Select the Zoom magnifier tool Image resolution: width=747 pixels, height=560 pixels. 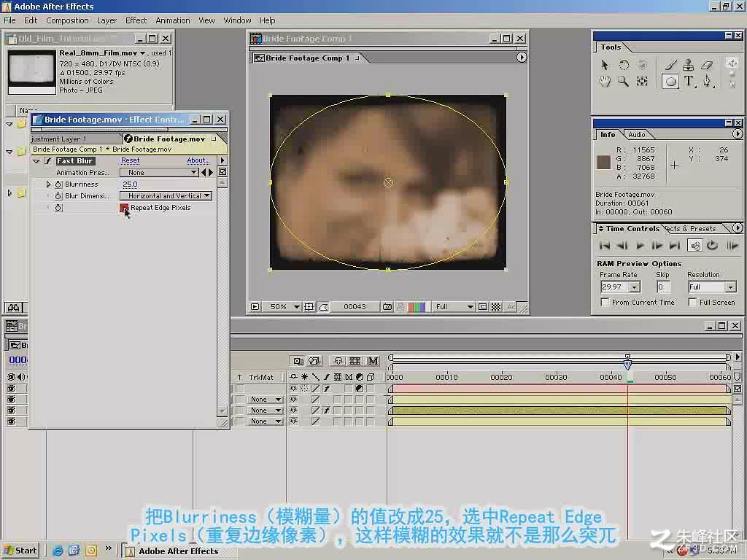pos(623,82)
